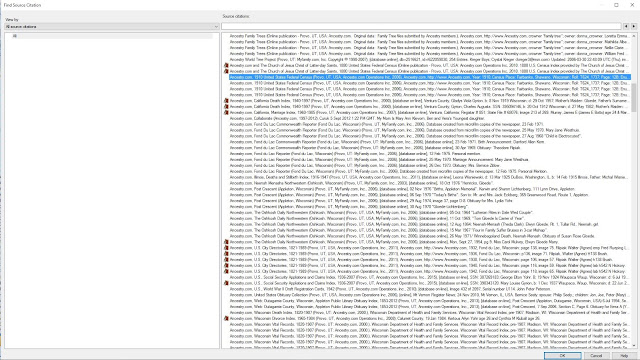Image resolution: width=640 pixels, height=360 pixels.
Task: Select Illinois Deaths and Stillbirth Index citation
Action: pyautogui.click(x=429, y=177)
